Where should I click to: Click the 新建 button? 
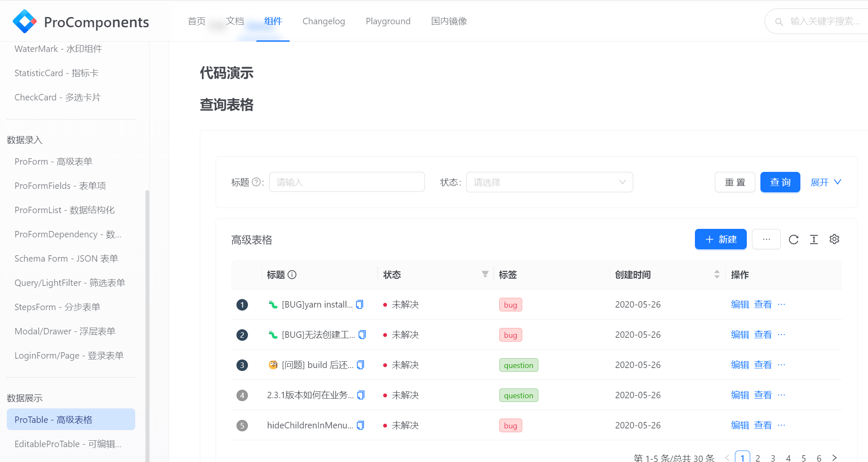[721, 239]
